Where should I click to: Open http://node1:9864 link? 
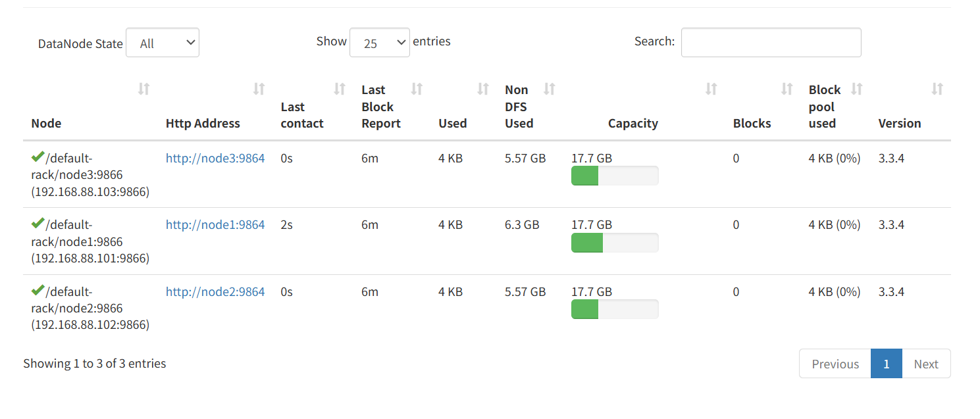coord(215,225)
